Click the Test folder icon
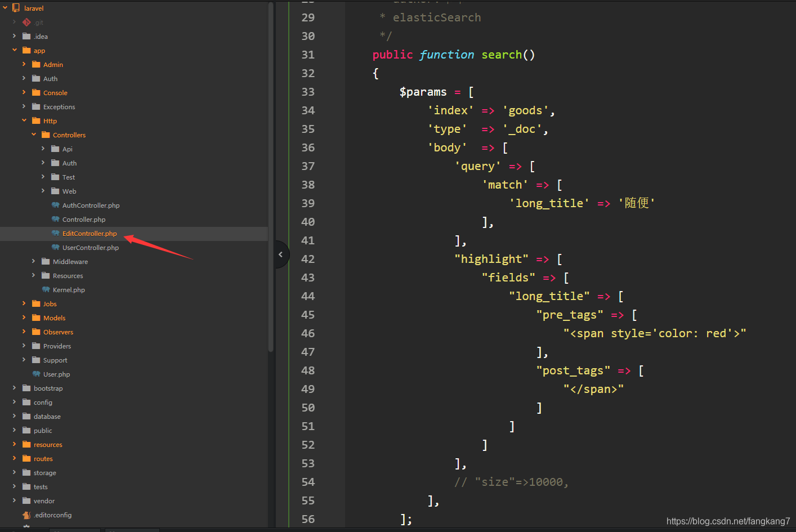This screenshot has width=796, height=532. [x=55, y=177]
